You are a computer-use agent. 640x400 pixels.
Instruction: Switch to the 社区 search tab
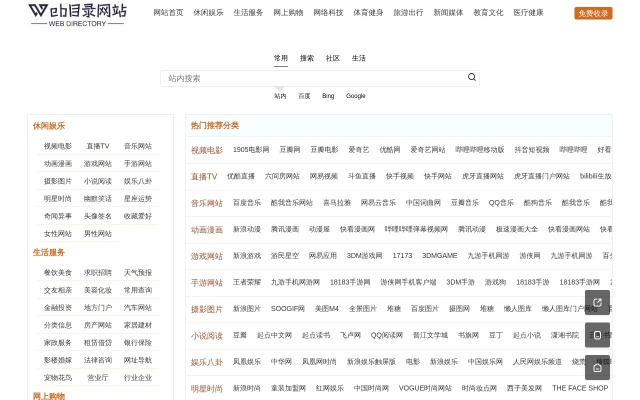[333, 58]
